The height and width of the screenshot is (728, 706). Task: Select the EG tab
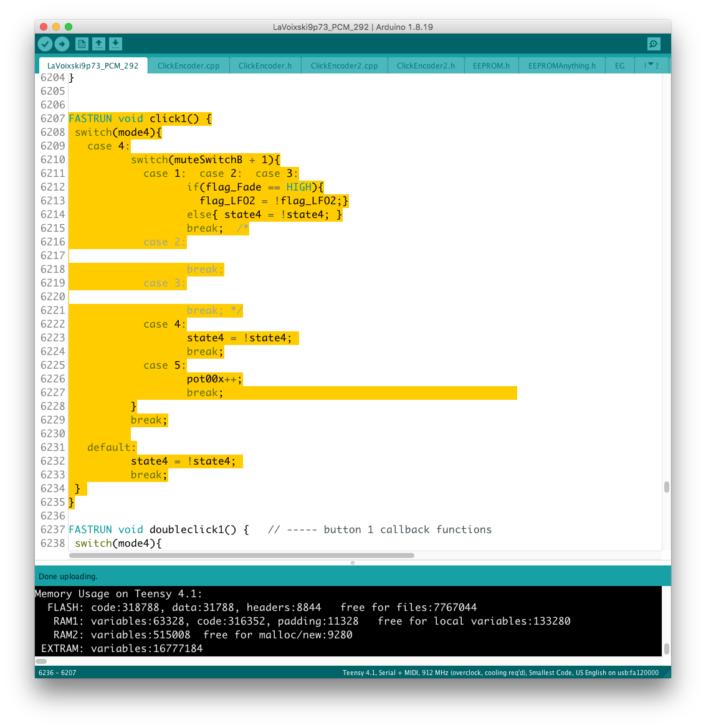click(619, 65)
